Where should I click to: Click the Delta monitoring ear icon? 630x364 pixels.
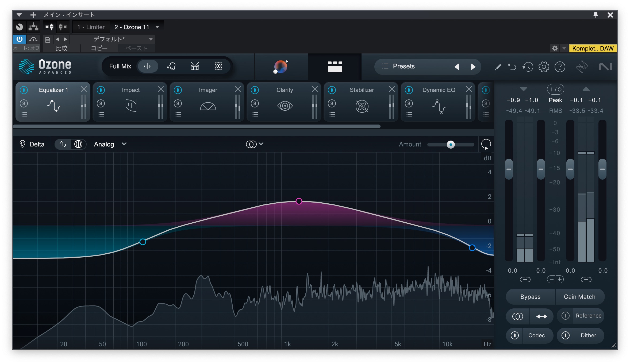tap(22, 144)
